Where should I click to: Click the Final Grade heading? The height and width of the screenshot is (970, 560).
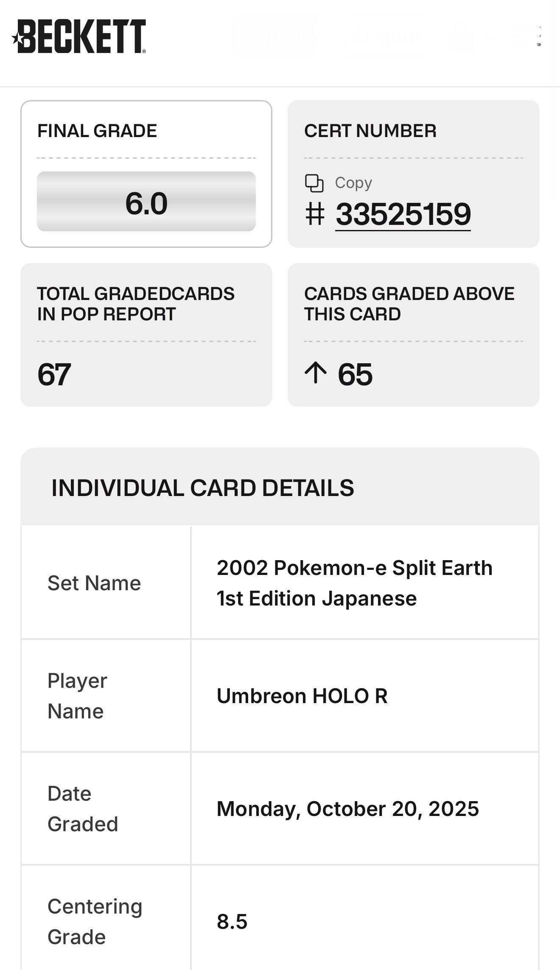click(97, 131)
